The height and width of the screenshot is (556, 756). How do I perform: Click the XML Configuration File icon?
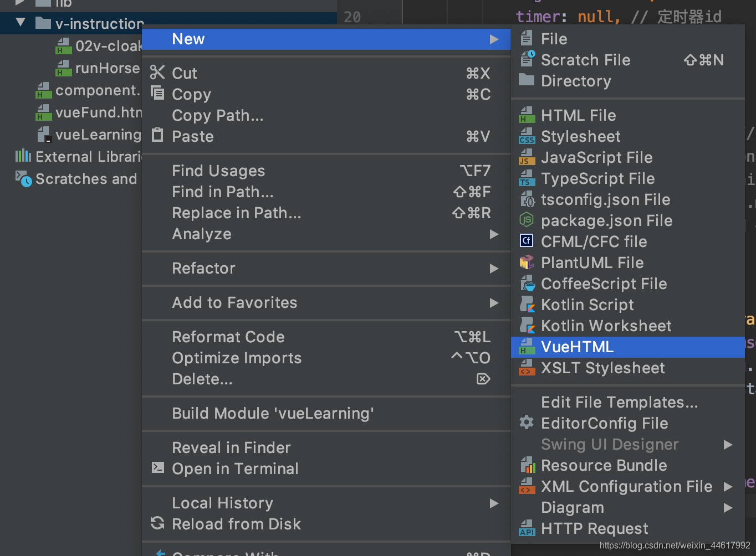click(527, 486)
